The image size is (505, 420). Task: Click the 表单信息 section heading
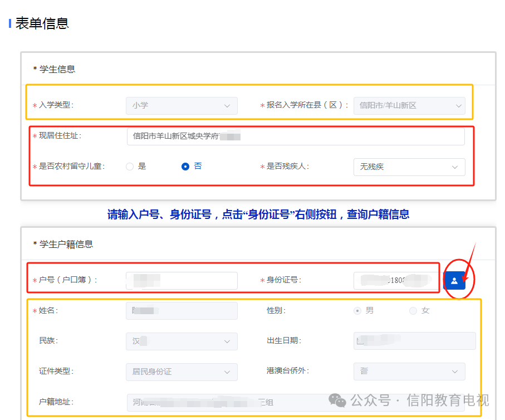coord(42,23)
